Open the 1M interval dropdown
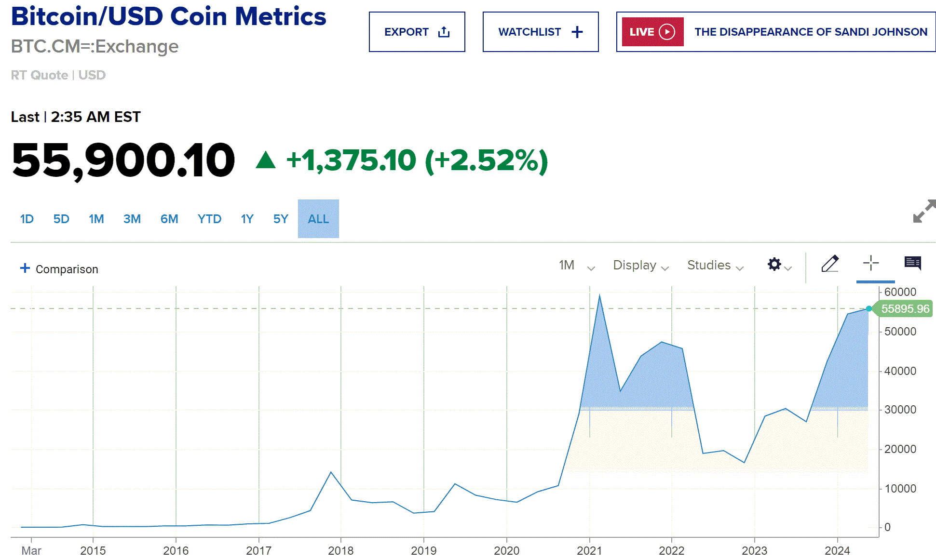Viewport: 936px width, 560px height. 576,266
